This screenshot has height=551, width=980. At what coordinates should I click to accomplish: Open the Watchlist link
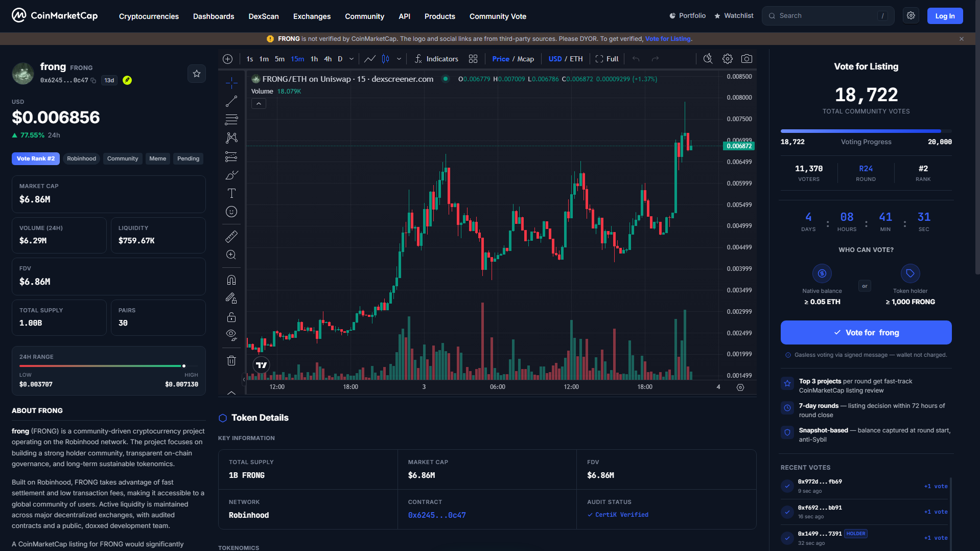pyautogui.click(x=734, y=16)
